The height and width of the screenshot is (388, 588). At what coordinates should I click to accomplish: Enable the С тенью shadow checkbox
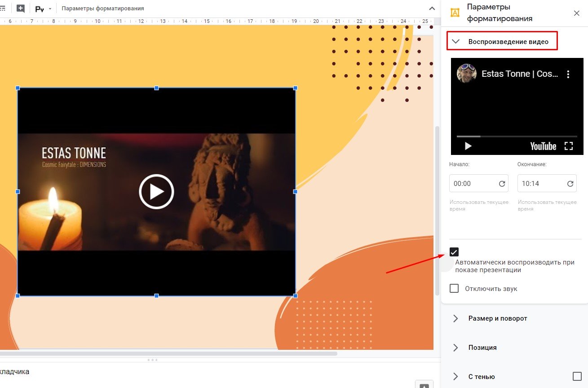[x=577, y=376]
